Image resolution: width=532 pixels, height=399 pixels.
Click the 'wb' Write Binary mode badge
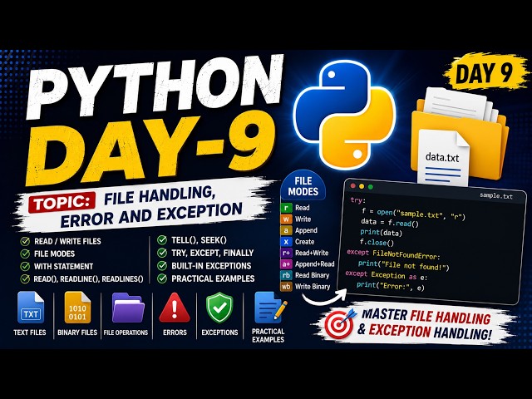286,286
